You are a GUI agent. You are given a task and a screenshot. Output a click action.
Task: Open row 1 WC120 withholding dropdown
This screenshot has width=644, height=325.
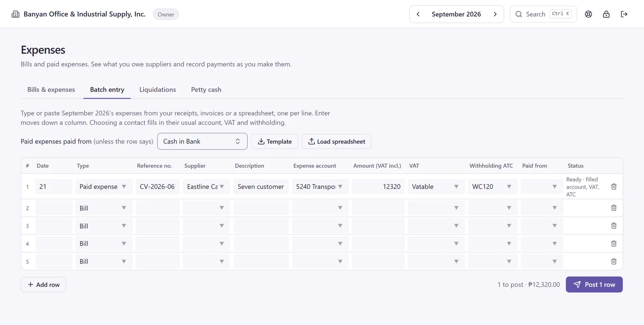click(x=493, y=187)
